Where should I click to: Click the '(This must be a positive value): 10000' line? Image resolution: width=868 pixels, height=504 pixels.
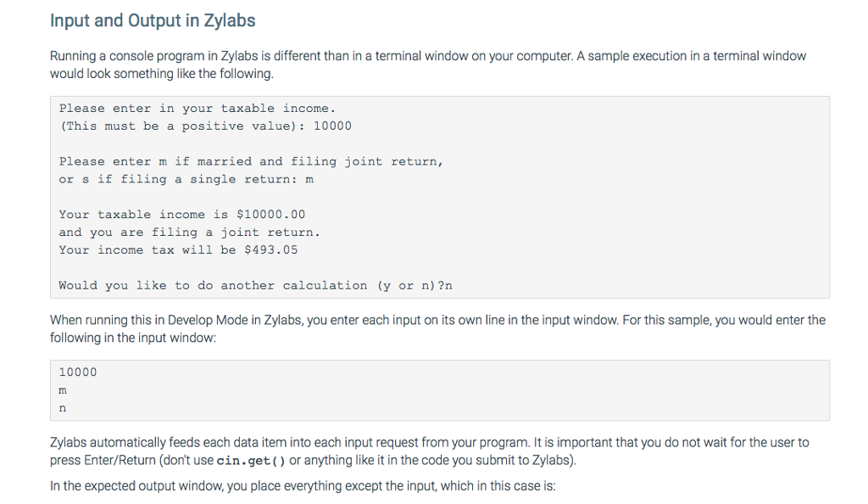tap(205, 126)
